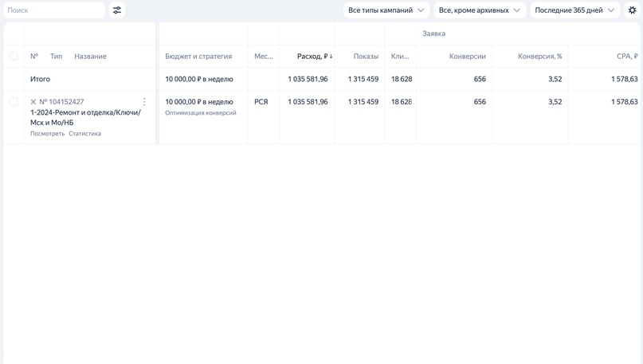Sort by the 'Кли...' column header

(x=400, y=57)
